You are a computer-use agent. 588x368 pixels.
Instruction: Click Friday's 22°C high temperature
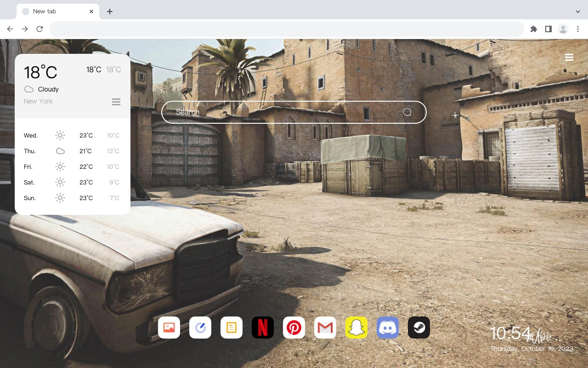point(86,167)
